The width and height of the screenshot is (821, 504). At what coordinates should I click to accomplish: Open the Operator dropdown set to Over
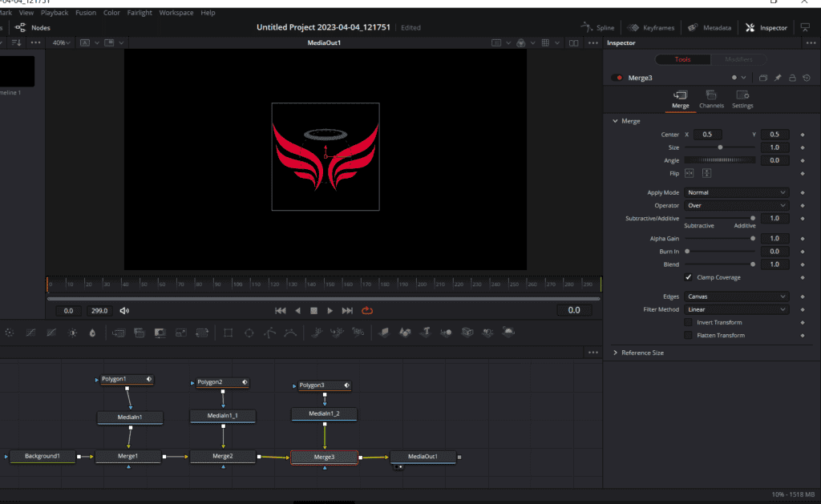[736, 206]
